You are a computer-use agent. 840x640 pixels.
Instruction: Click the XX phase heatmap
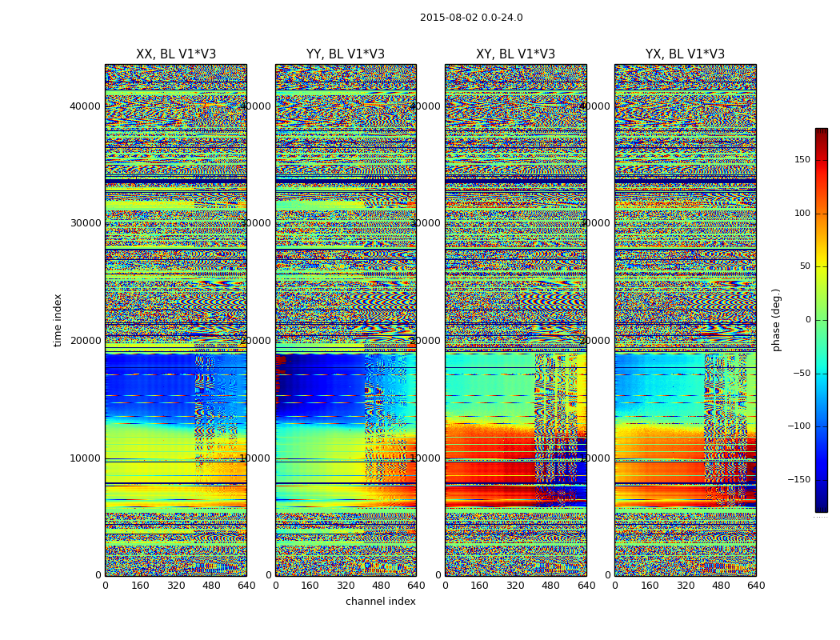(x=176, y=320)
